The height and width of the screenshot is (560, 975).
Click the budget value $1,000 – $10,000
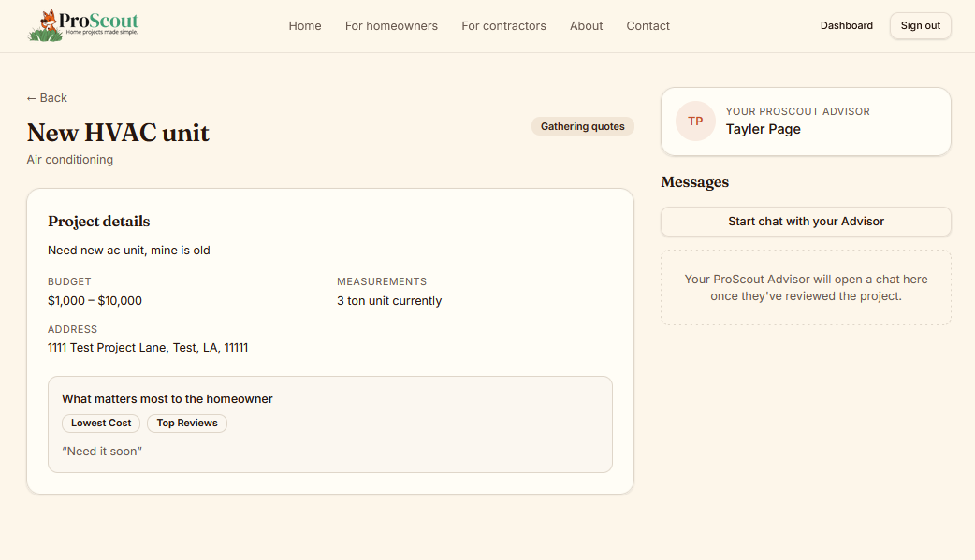click(x=95, y=301)
